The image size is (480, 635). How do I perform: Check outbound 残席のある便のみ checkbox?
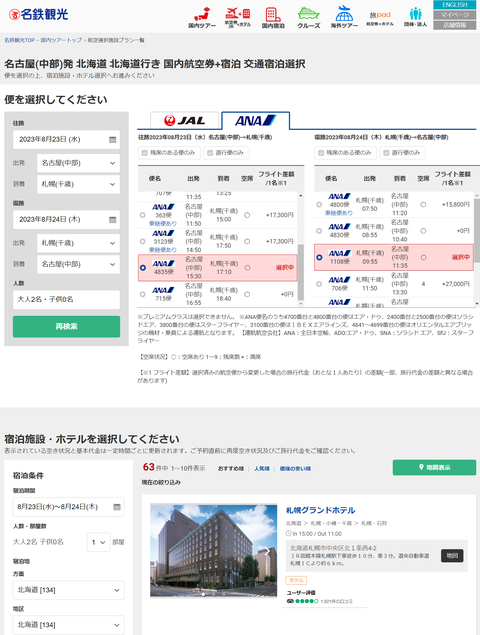point(145,153)
